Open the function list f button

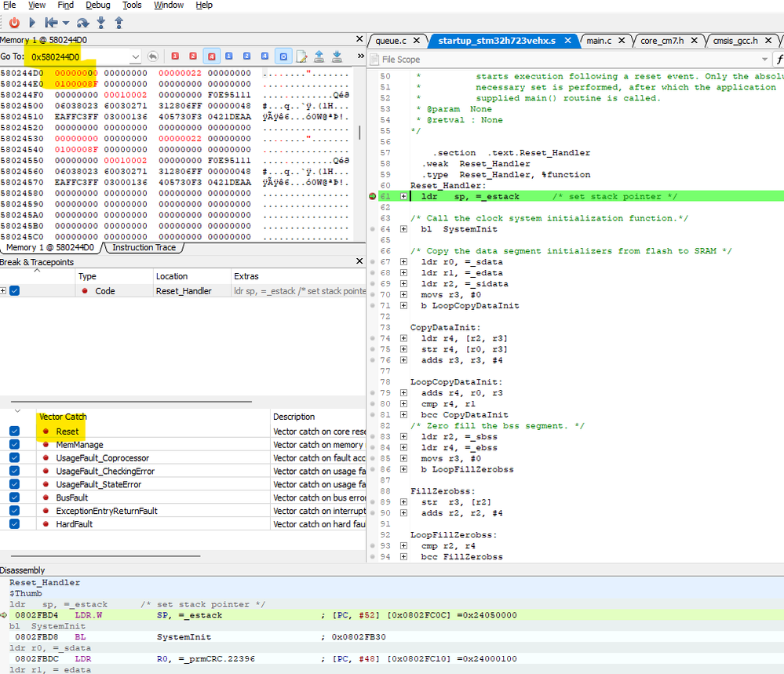779,60
